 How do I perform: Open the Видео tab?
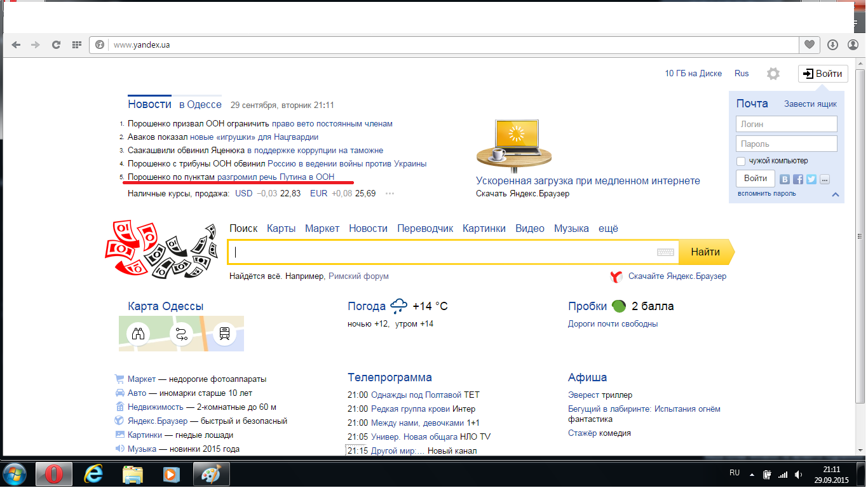click(x=530, y=229)
